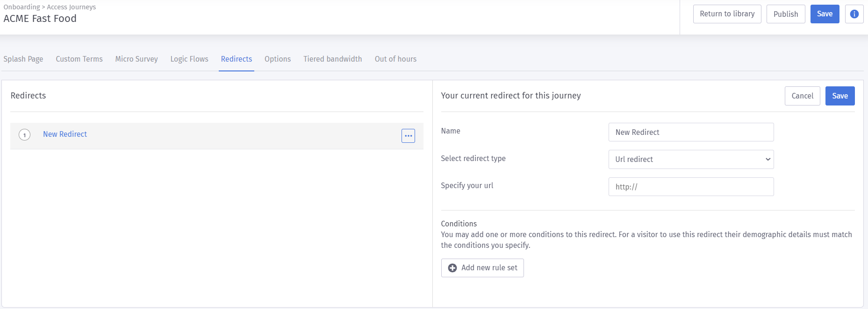Viewport: 868px width, 309px height.
Task: Switch to the Tiered bandwidth tab
Action: pyautogui.click(x=333, y=59)
